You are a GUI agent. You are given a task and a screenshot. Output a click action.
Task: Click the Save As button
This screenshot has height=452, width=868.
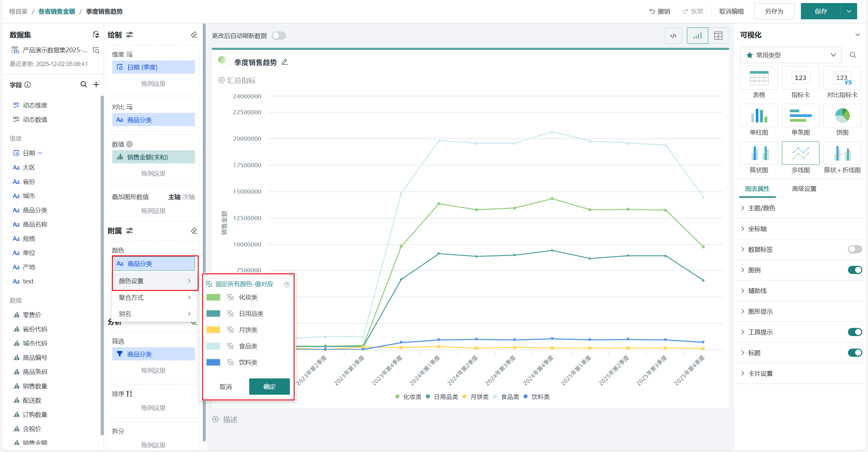tap(774, 11)
